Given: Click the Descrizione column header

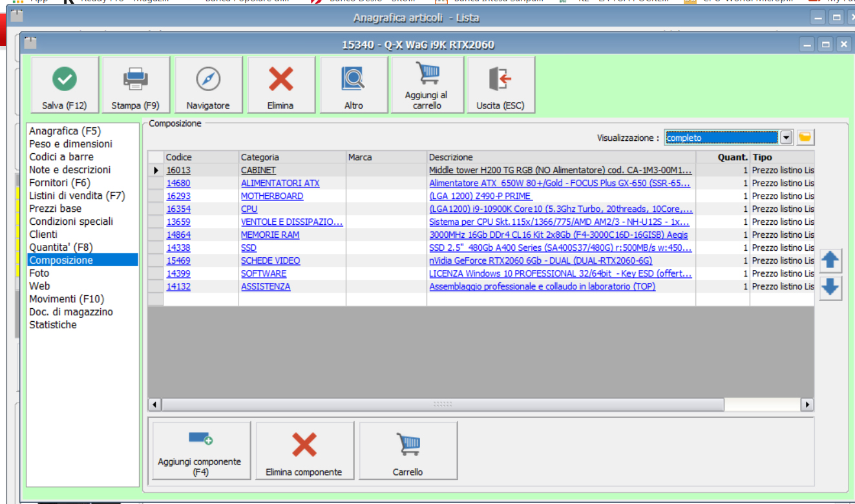Looking at the screenshot, I should coord(561,157).
